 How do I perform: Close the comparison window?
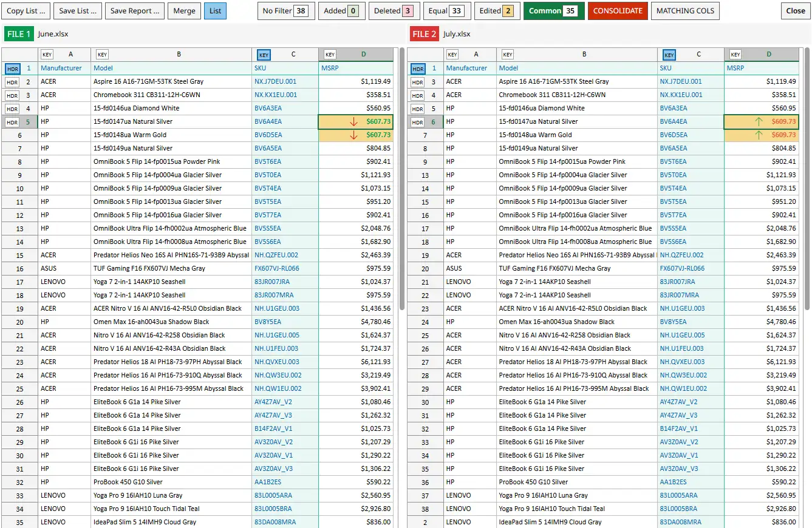796,11
